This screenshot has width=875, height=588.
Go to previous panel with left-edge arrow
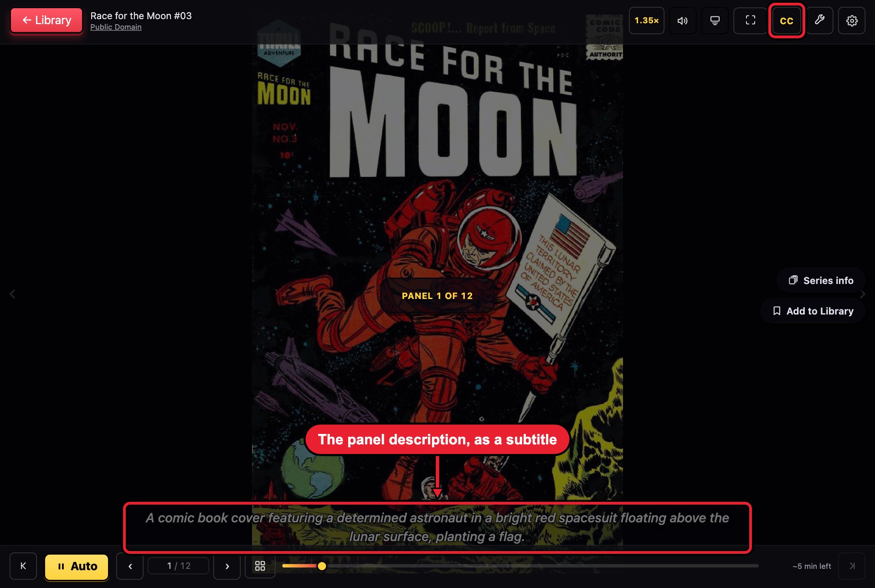tap(13, 294)
